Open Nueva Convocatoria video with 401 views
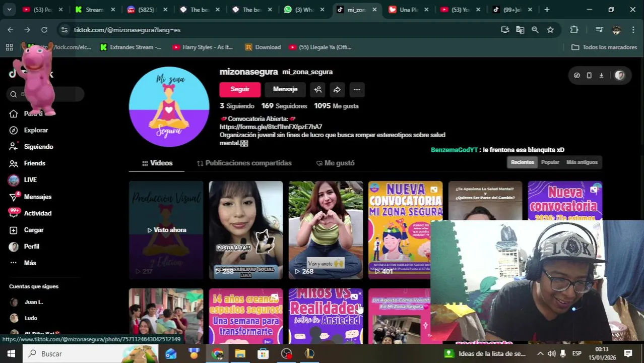Viewport: 644px width, 363px height. click(x=405, y=230)
